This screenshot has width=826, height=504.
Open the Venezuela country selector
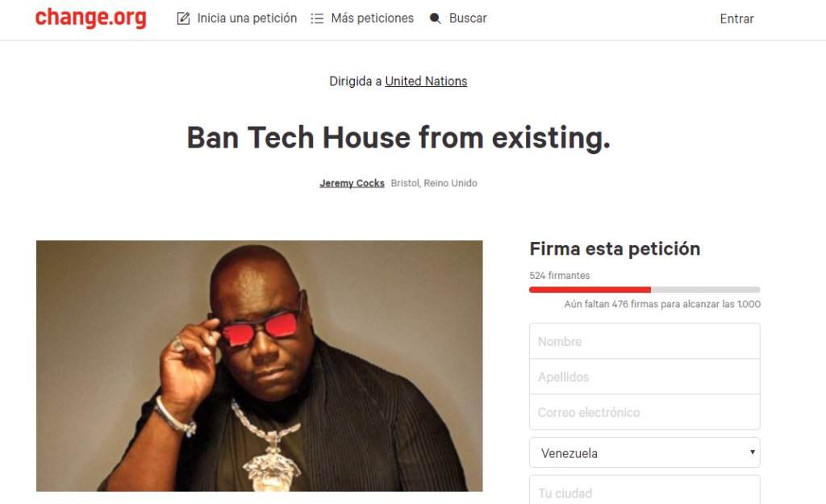click(645, 452)
